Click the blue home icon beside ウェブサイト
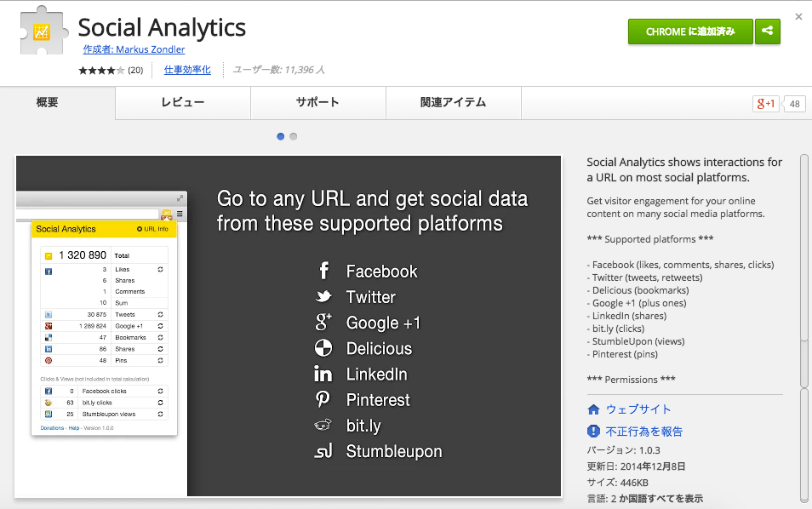The height and width of the screenshot is (509, 812). click(593, 409)
